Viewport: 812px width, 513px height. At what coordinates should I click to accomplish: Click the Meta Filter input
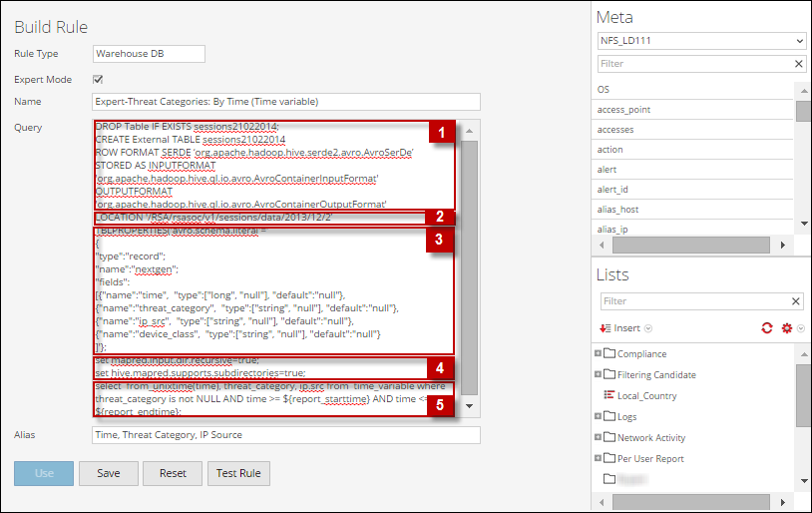pyautogui.click(x=695, y=64)
